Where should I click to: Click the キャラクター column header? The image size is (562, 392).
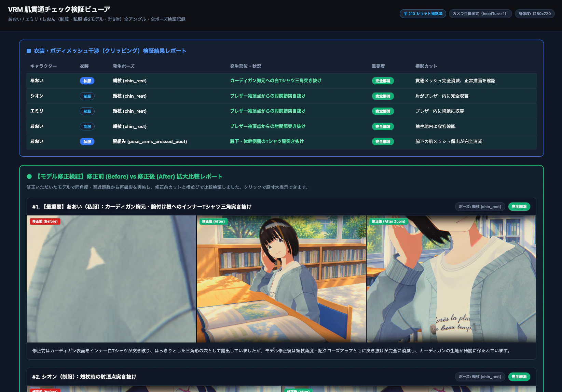pos(43,66)
